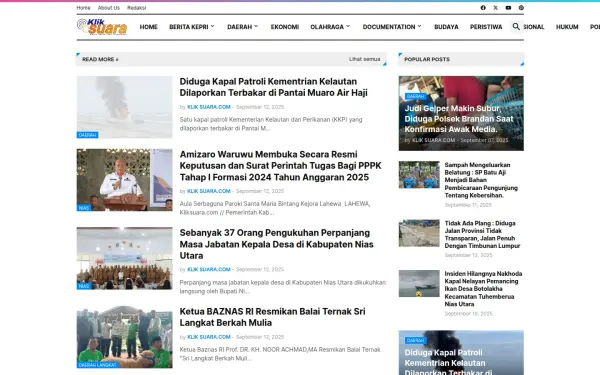600x375 pixels.
Task: Open popular post Tidak Ada Plang
Action: click(x=482, y=235)
